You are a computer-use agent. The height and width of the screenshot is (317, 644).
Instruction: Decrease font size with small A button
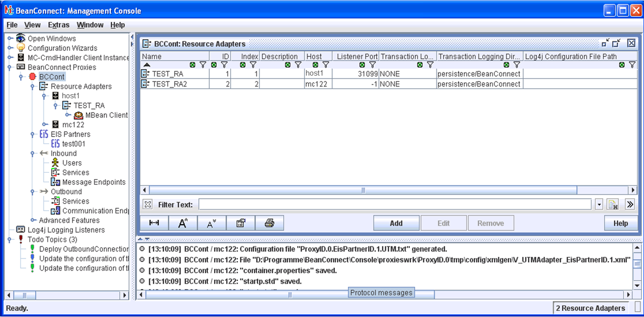point(212,223)
